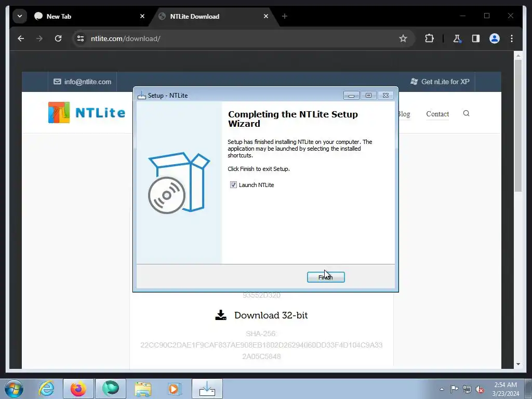
Task: Click the website search magnifier icon
Action: pos(466,113)
